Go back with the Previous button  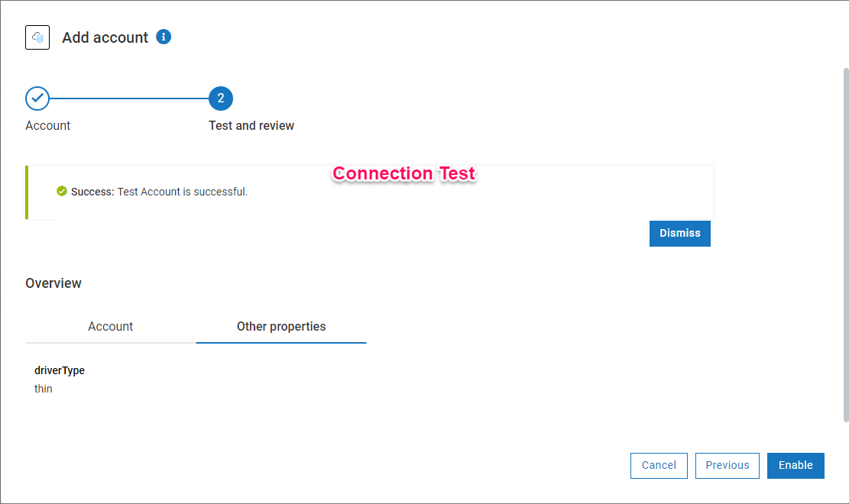tap(727, 466)
